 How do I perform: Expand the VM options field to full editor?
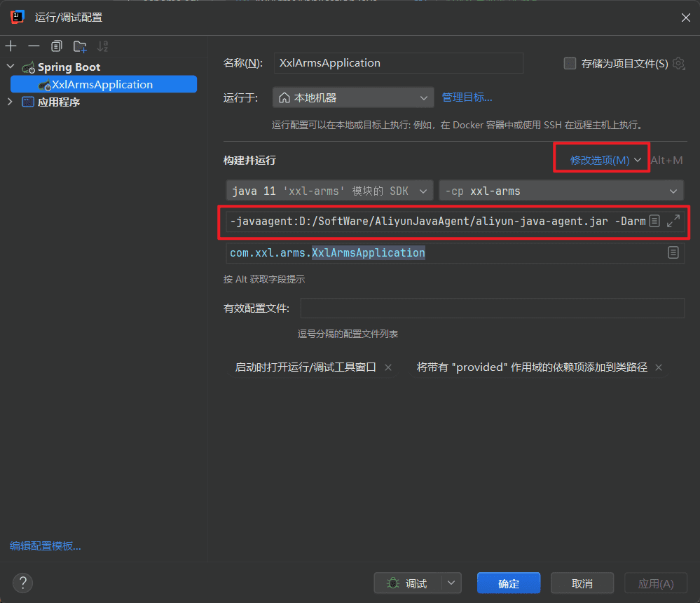click(x=673, y=221)
